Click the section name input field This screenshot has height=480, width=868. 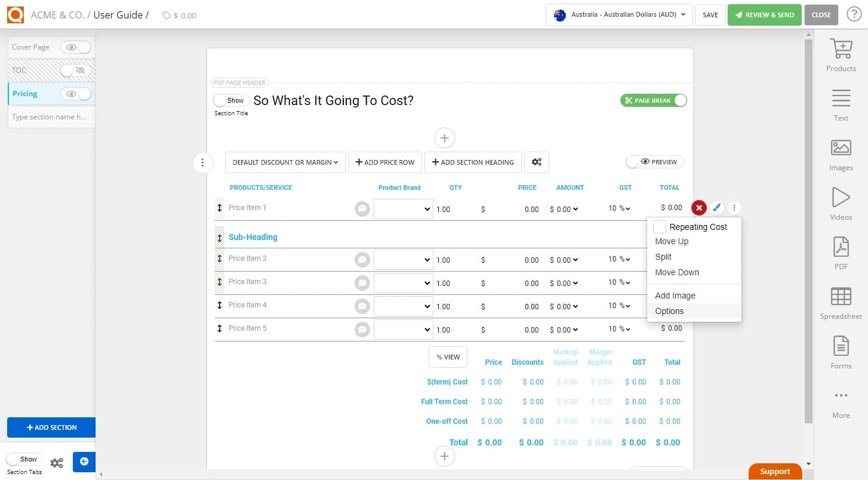[51, 116]
